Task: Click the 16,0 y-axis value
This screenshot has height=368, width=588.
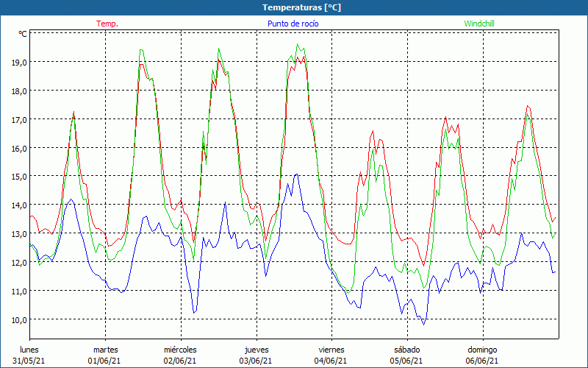Action: pos(19,149)
